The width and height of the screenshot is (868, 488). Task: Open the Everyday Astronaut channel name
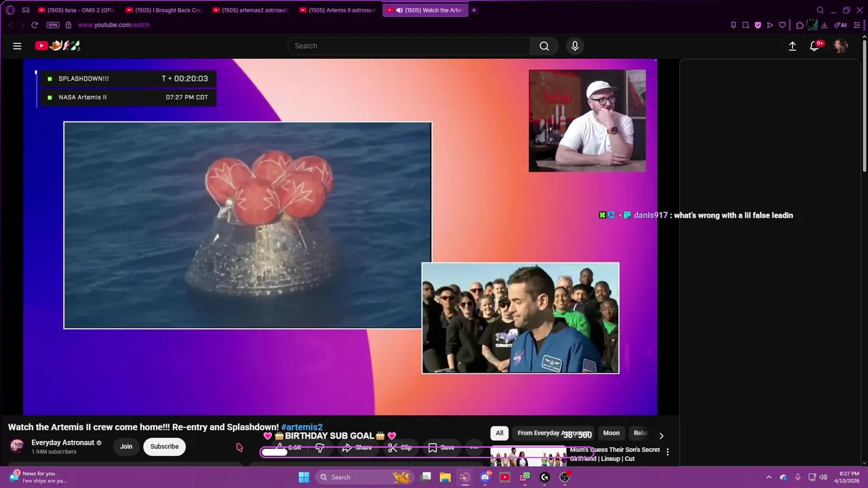pyautogui.click(x=62, y=443)
